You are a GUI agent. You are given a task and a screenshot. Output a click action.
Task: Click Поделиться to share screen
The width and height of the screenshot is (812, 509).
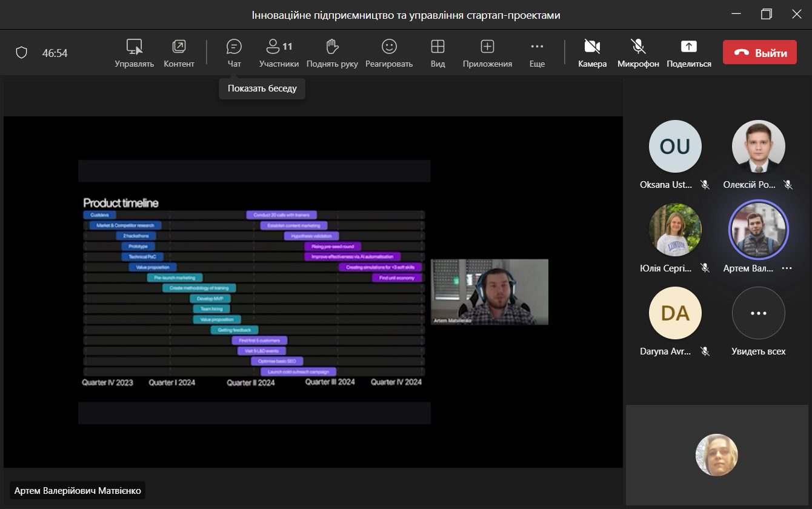pos(689,52)
